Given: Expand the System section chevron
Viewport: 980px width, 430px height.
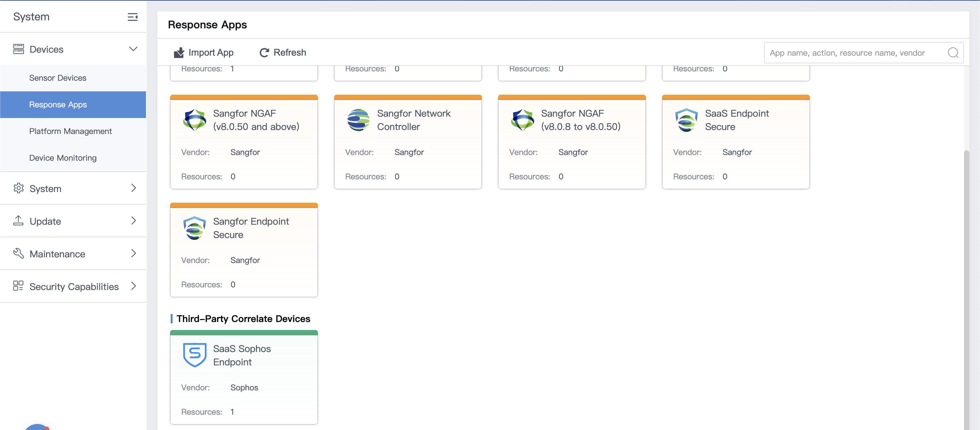Looking at the screenshot, I should click(x=134, y=188).
